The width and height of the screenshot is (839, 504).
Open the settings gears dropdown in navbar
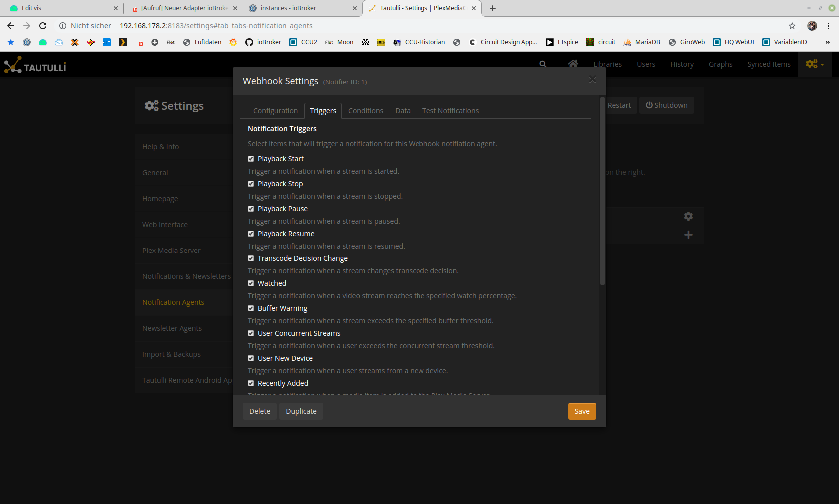click(815, 64)
